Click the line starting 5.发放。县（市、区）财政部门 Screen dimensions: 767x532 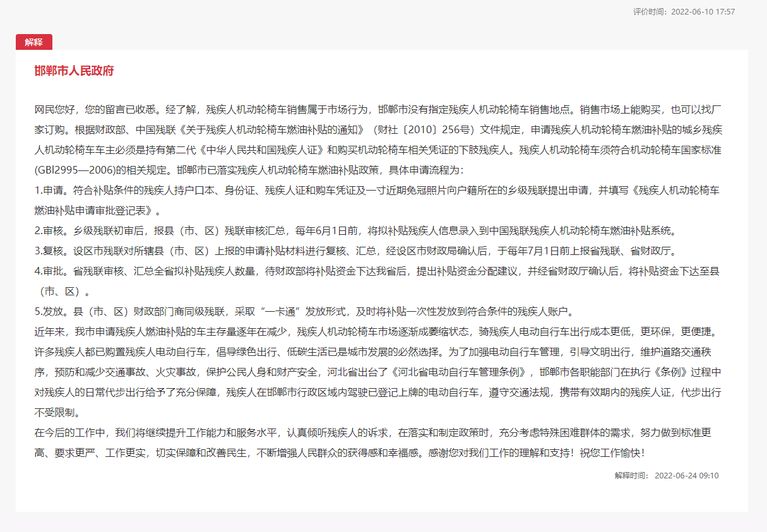304,311
